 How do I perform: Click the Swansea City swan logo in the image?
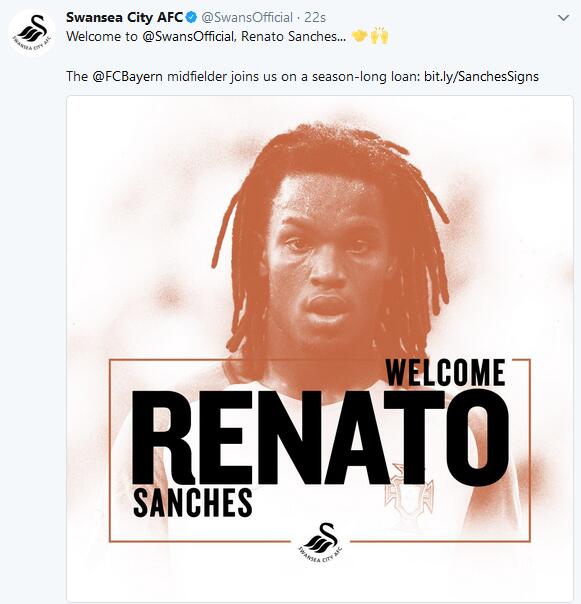tap(320, 542)
